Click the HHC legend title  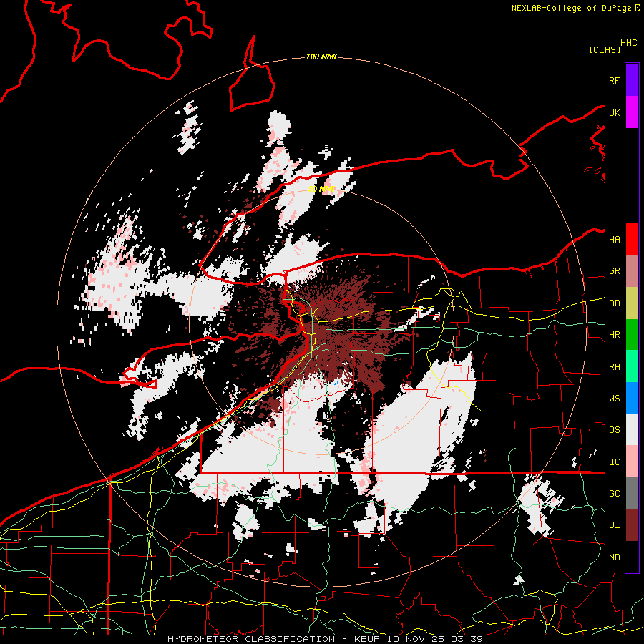629,43
